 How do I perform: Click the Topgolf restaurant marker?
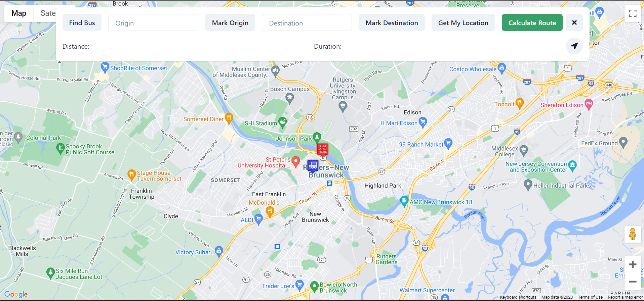click(520, 103)
